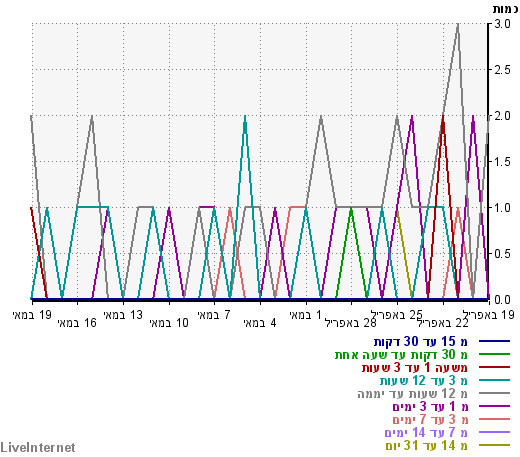Screen dimensions: 520x457
Task: Click legend label 'מ 1 עד 3 ימים'
Action: tap(430, 406)
